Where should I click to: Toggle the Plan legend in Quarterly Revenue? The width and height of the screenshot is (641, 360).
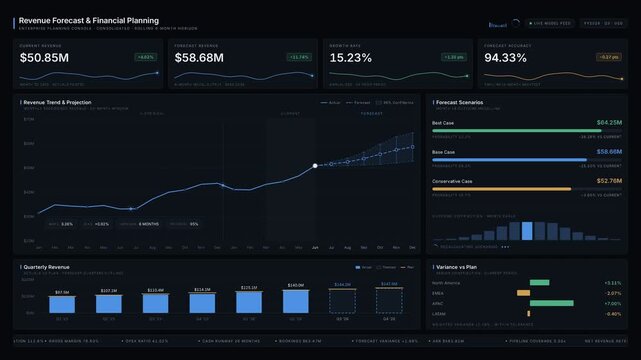click(407, 267)
